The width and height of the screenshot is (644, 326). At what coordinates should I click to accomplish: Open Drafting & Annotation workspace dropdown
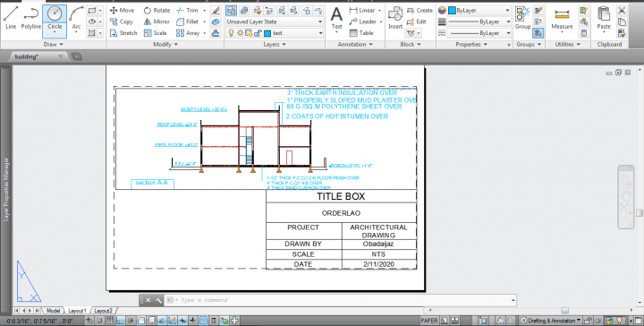(x=551, y=321)
